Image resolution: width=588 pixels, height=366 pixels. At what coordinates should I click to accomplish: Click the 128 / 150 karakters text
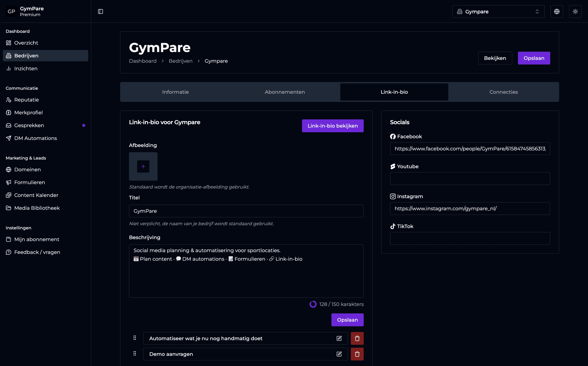(x=341, y=304)
